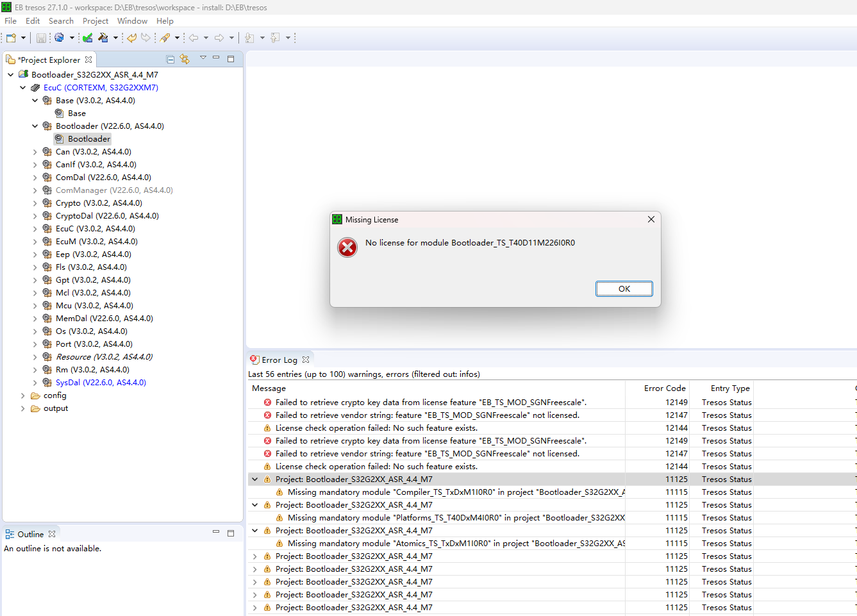This screenshot has width=857, height=616.
Task: Click the Save toolbar icon
Action: 42,38
